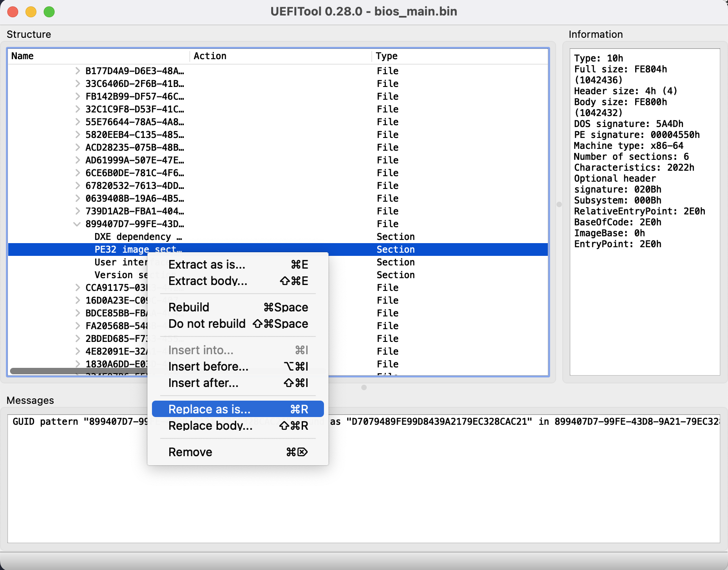Expand the 67820532-7613-4DD file node

(78, 185)
